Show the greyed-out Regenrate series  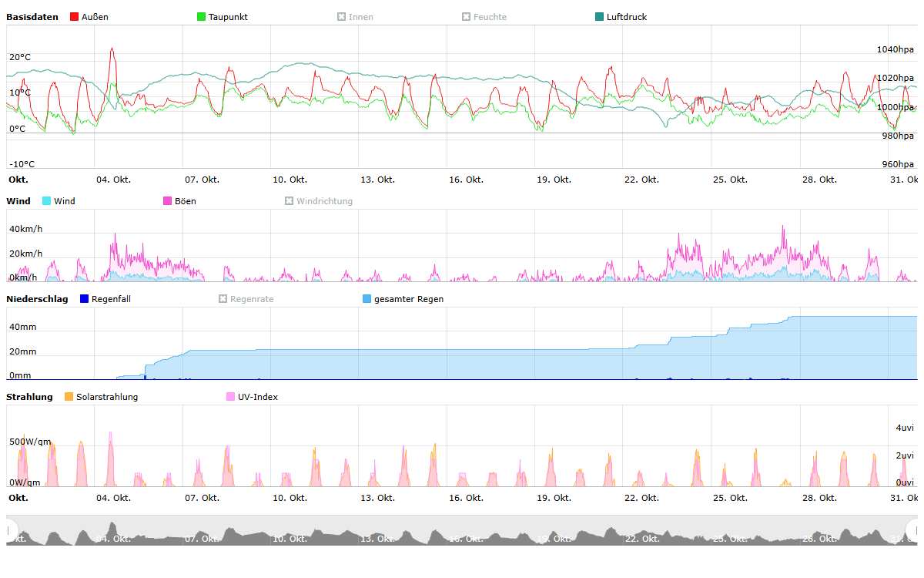223,299
